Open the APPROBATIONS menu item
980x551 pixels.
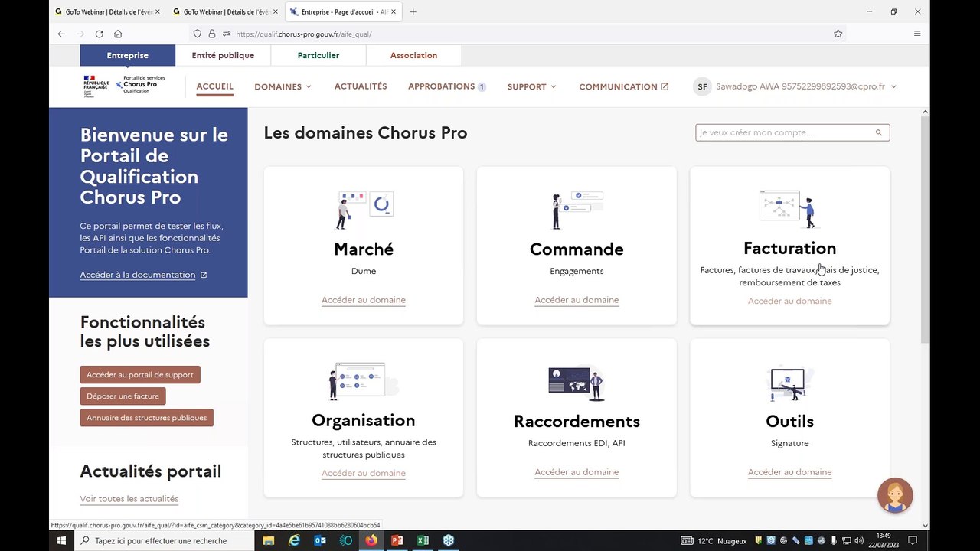point(447,86)
